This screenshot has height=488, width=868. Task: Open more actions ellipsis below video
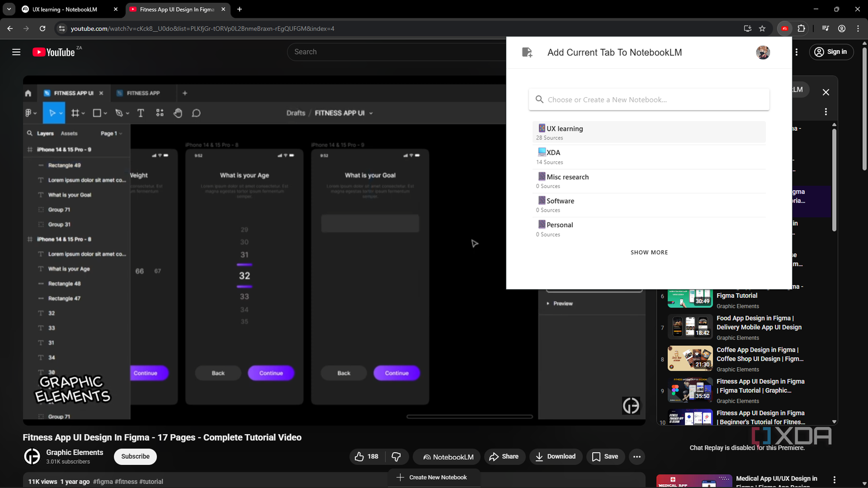point(637,457)
